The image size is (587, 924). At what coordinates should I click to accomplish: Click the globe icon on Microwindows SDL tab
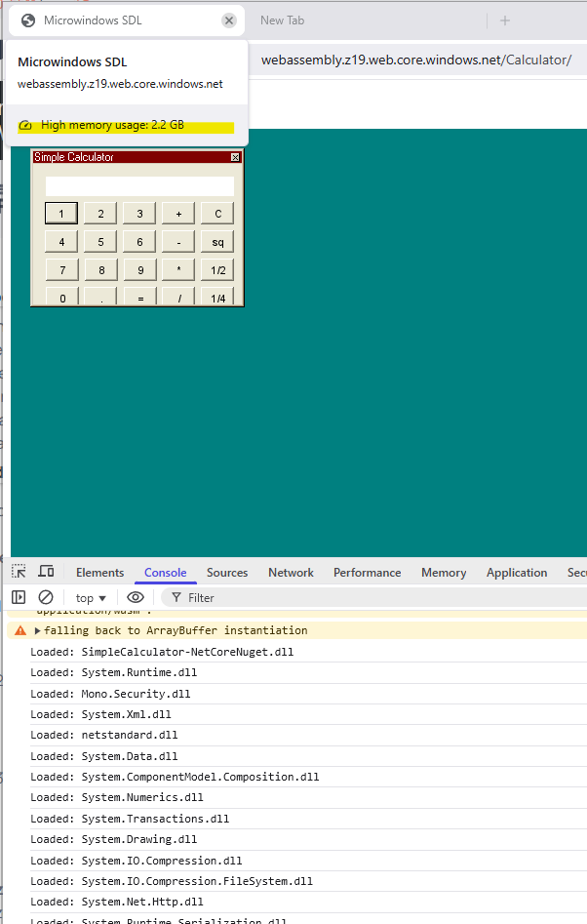(27, 20)
